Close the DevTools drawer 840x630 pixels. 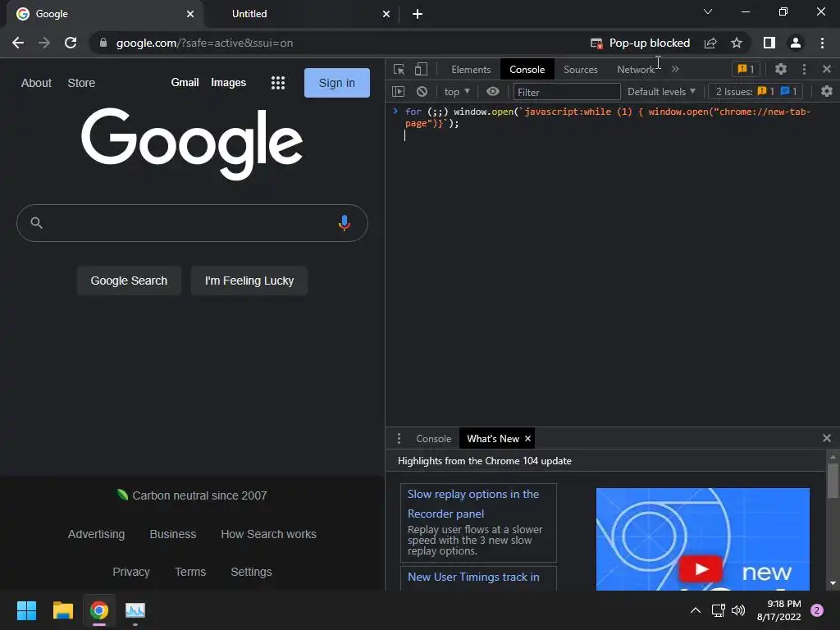pyautogui.click(x=827, y=438)
